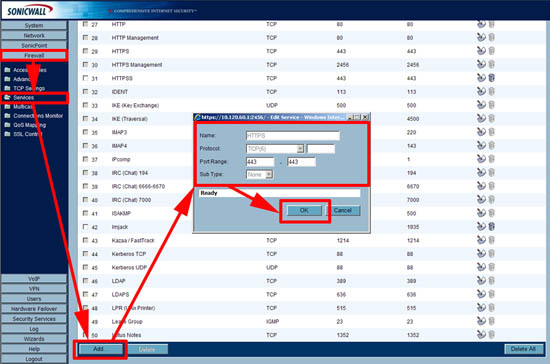Edit the IPcomp service entry

481,159
